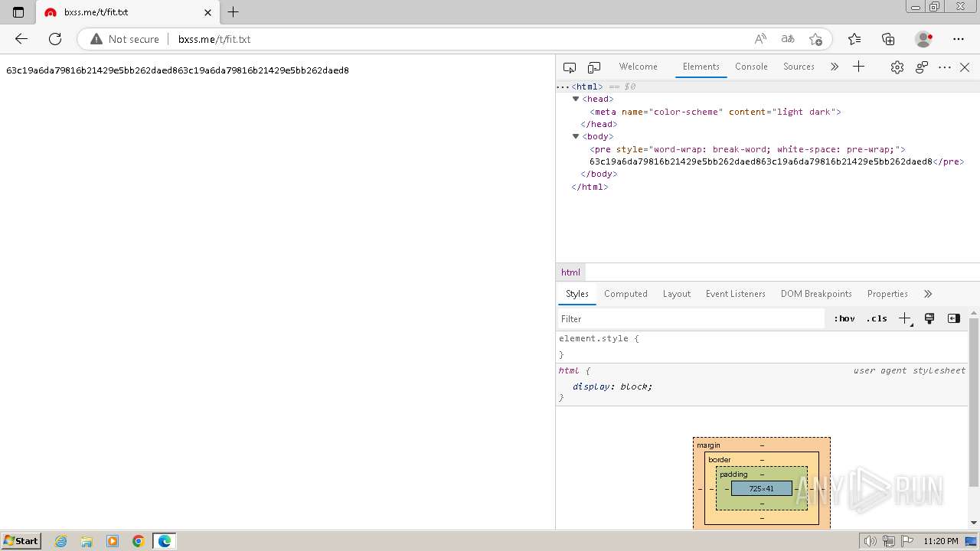Switch to the Elements tab in DevTools
The width and height of the screenshot is (980, 551).
tap(701, 67)
